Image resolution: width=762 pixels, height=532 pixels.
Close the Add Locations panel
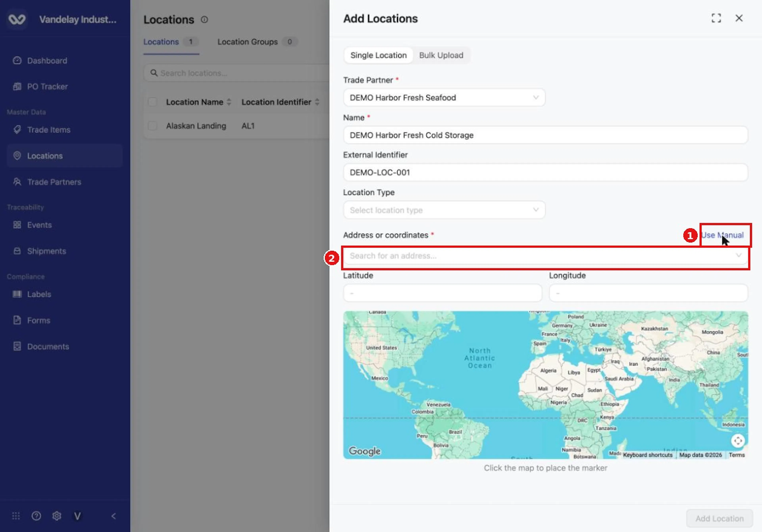point(739,18)
